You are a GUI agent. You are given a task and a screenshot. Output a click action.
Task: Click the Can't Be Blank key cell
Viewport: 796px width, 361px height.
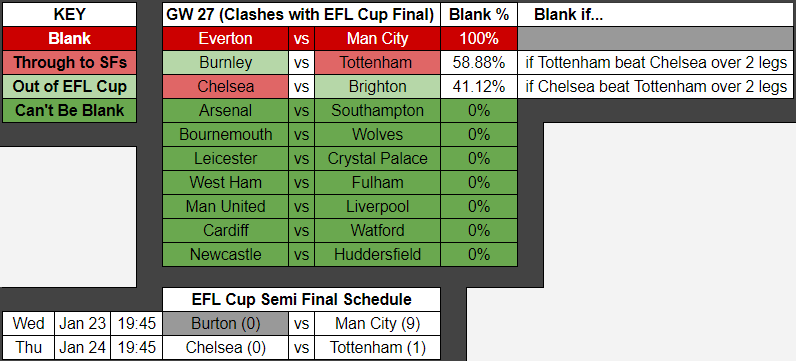click(70, 110)
